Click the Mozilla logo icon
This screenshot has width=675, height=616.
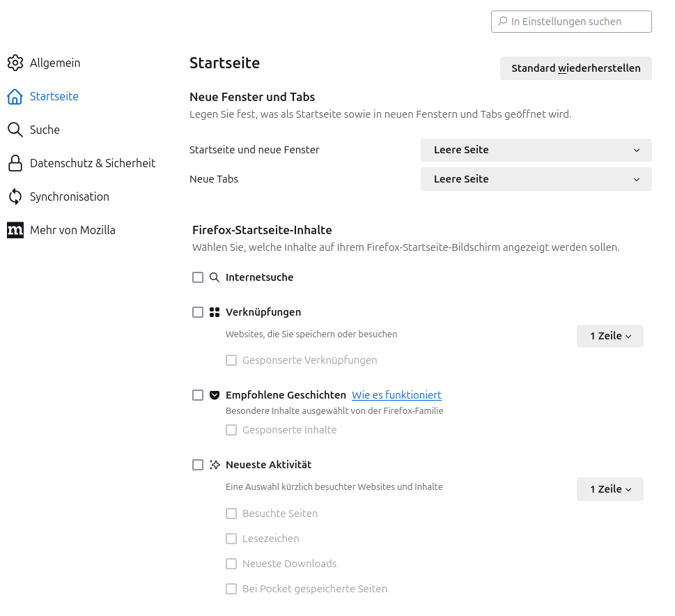[15, 230]
